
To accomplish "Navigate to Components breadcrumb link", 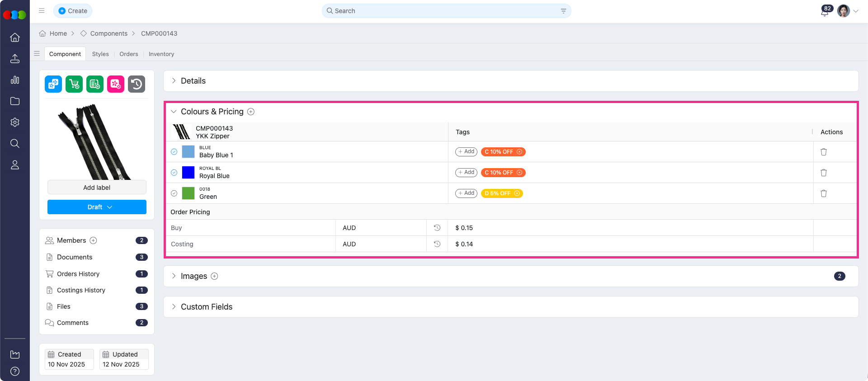I will 108,33.
